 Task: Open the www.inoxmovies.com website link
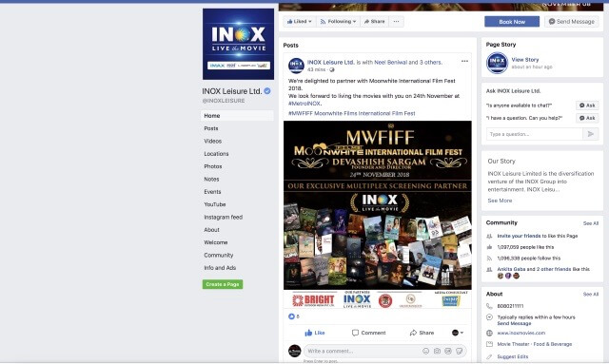(x=521, y=333)
